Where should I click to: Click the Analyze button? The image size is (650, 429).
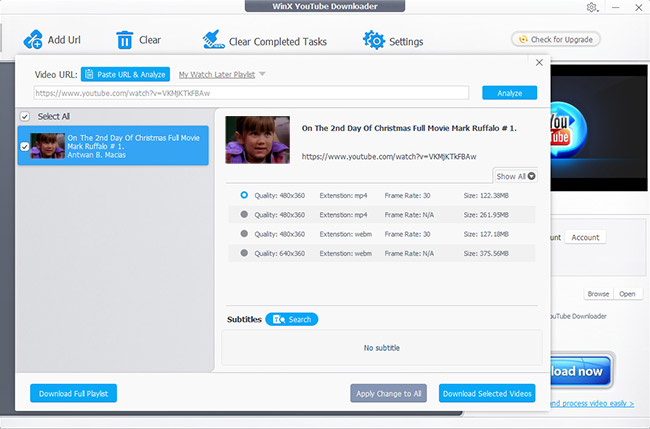coord(509,93)
